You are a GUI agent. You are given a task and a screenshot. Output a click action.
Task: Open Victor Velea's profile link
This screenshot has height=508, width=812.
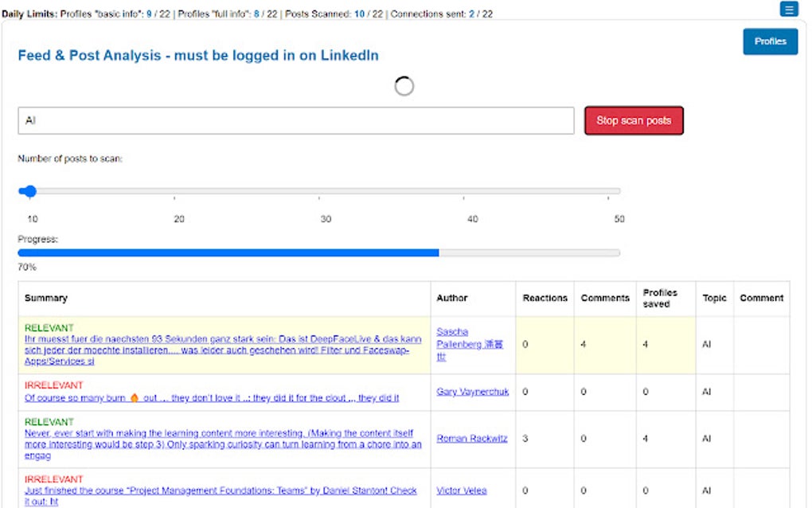click(462, 490)
